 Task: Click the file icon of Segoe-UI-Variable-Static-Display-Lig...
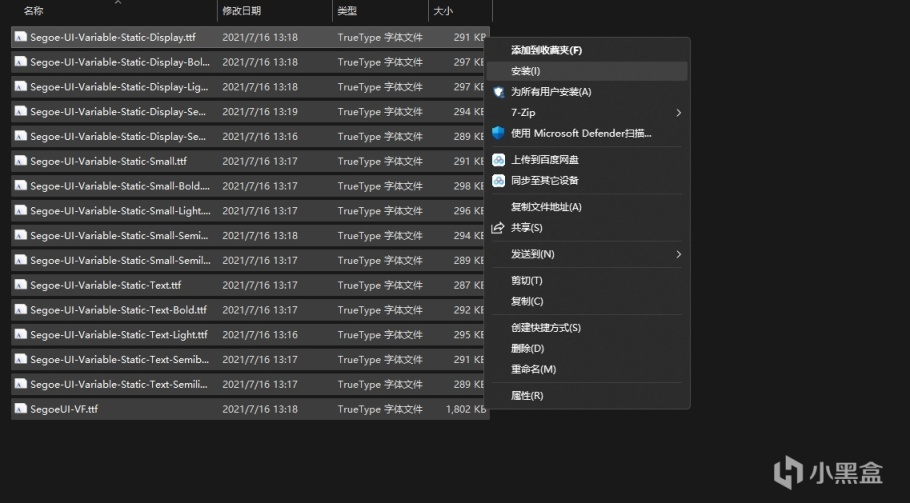pos(21,86)
